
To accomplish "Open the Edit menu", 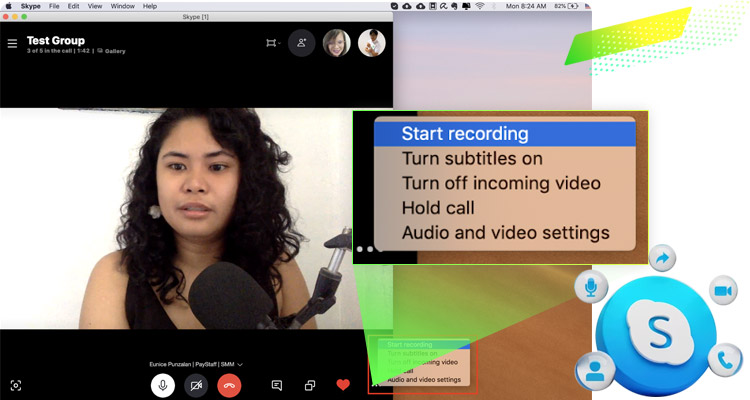I will pyautogui.click(x=73, y=6).
